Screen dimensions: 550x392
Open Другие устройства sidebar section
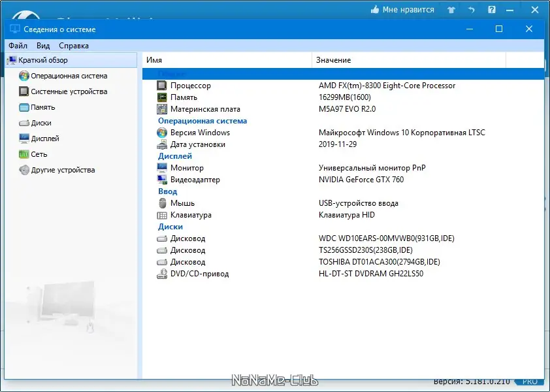63,170
